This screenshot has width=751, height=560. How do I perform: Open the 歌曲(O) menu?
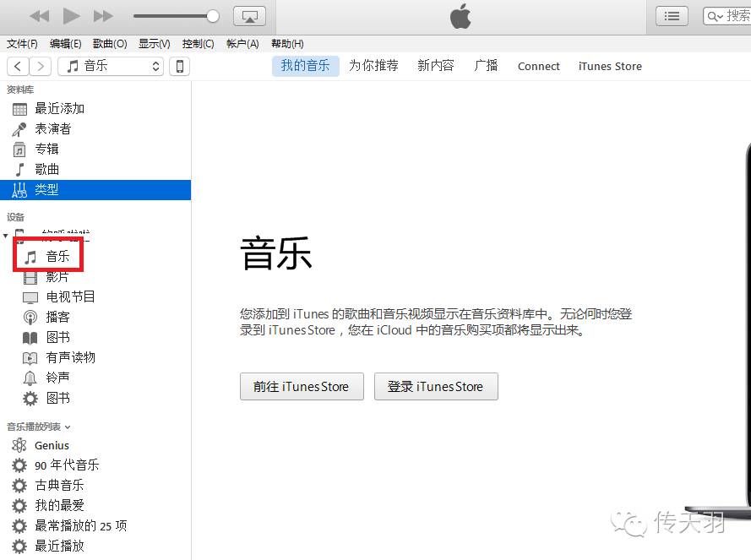coord(110,44)
